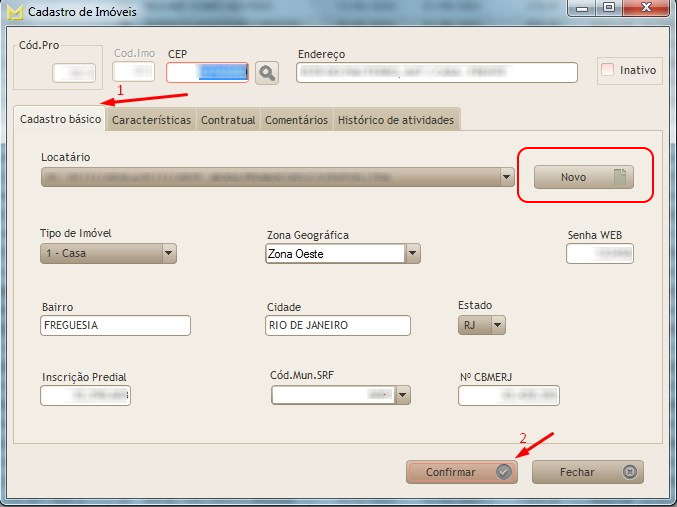Open the Zona Geográfica combo box
The height and width of the screenshot is (507, 677).
pos(412,254)
